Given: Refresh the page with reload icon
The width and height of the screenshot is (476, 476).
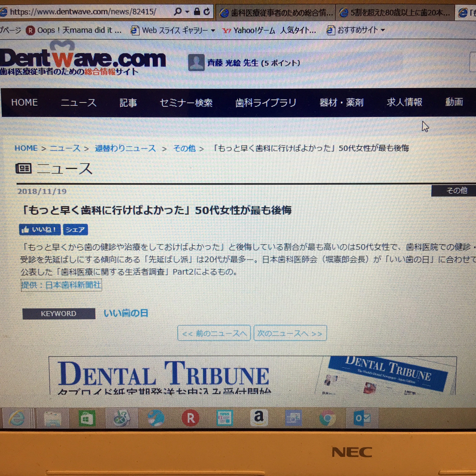Looking at the screenshot, I should 207,11.
